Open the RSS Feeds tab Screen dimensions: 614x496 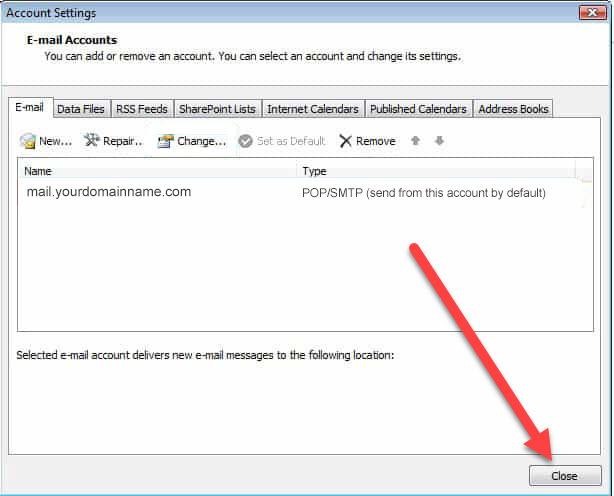[x=142, y=109]
